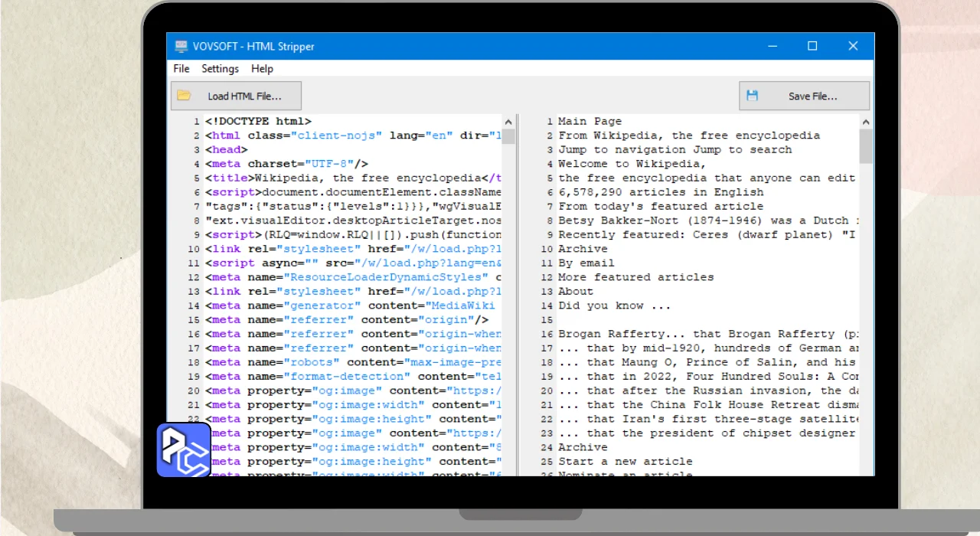Click the folder icon on Load HTML File
This screenshot has width=980, height=536.
point(184,96)
